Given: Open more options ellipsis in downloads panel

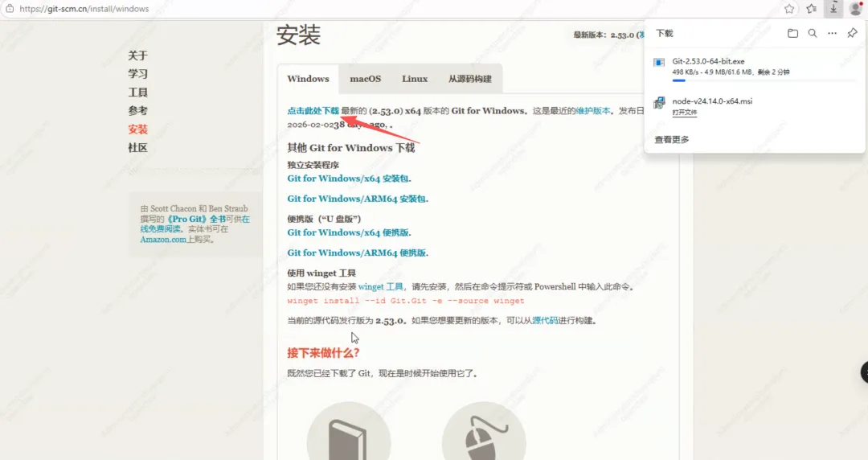Looking at the screenshot, I should (832, 33).
